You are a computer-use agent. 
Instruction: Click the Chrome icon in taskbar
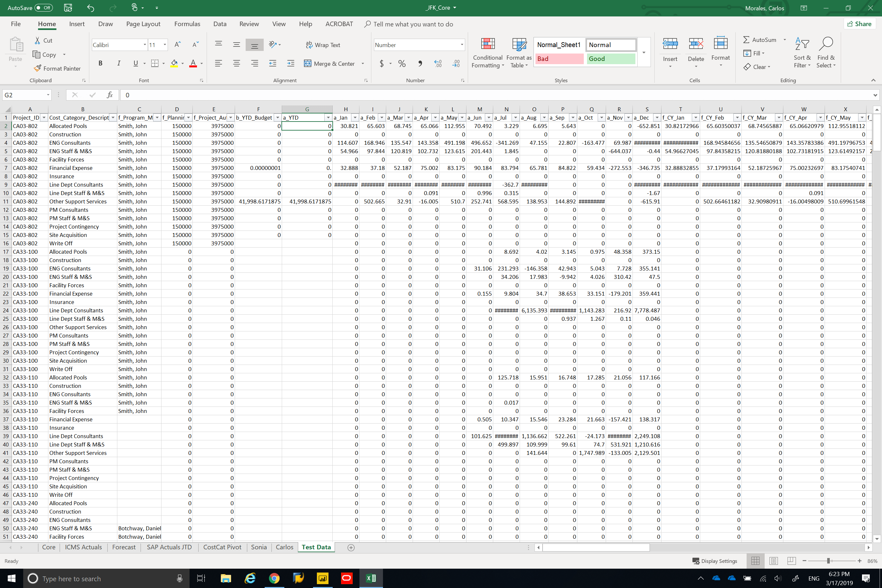274,578
